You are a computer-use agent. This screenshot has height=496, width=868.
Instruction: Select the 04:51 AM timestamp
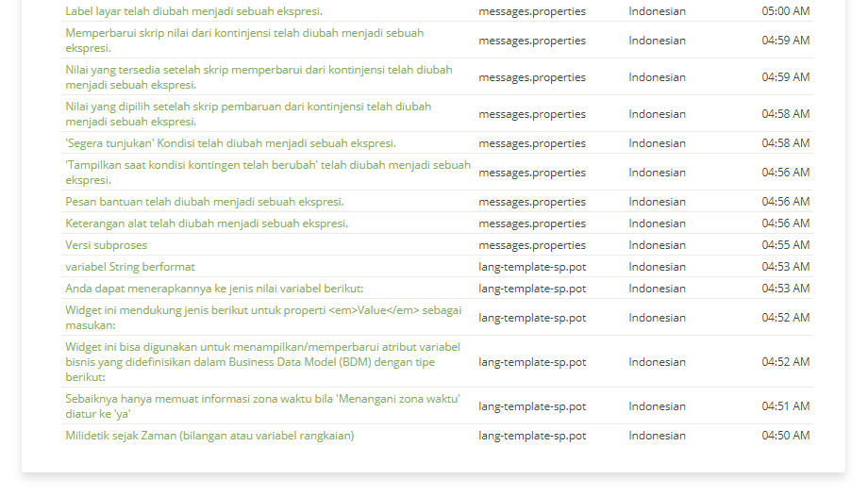786,406
